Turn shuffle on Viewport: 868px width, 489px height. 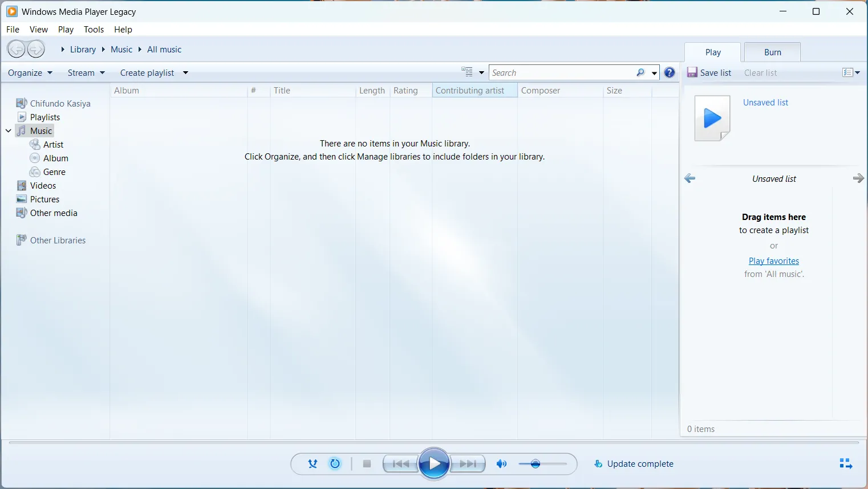(313, 464)
